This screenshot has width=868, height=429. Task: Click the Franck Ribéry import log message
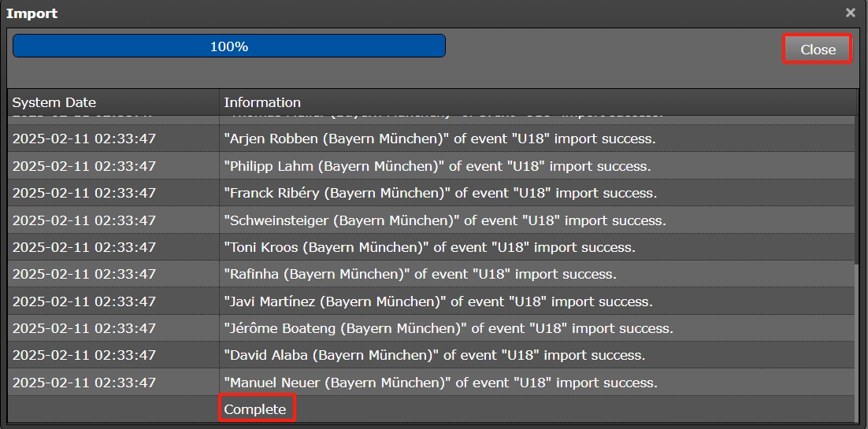pyautogui.click(x=440, y=193)
